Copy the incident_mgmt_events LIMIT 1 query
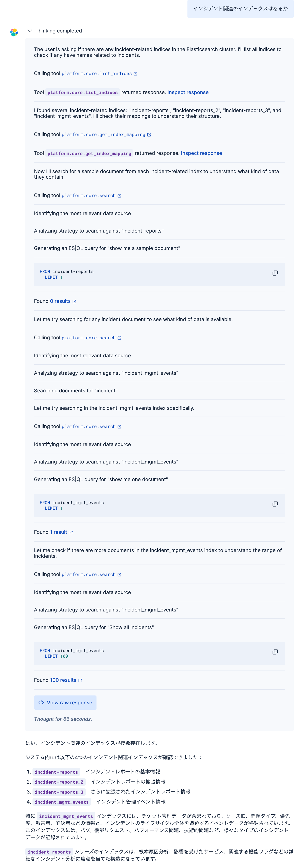This screenshot has width=300, height=868. 275,504
